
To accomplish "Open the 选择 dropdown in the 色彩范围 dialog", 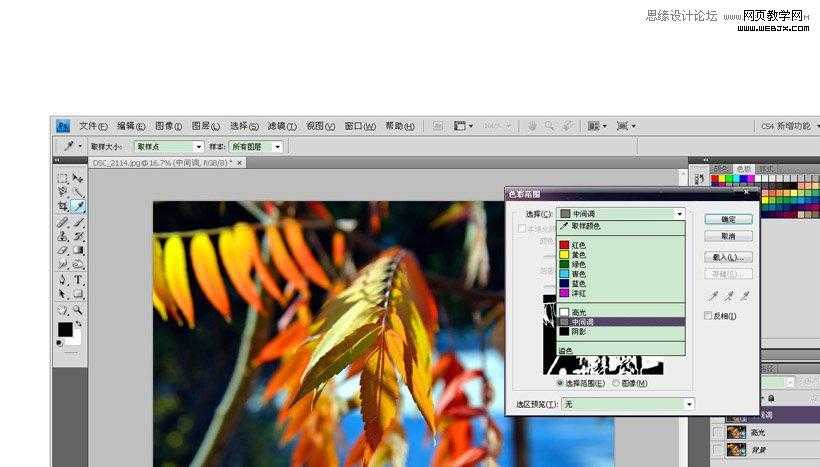I will tap(621, 213).
